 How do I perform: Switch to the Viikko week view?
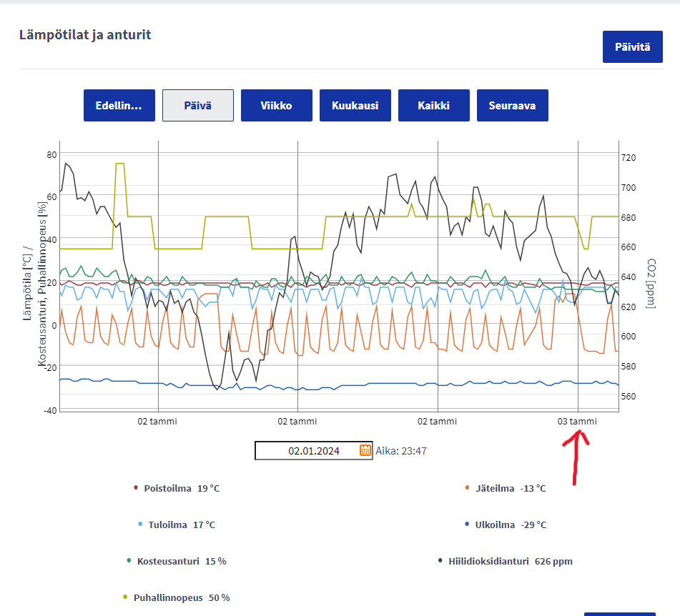(276, 106)
